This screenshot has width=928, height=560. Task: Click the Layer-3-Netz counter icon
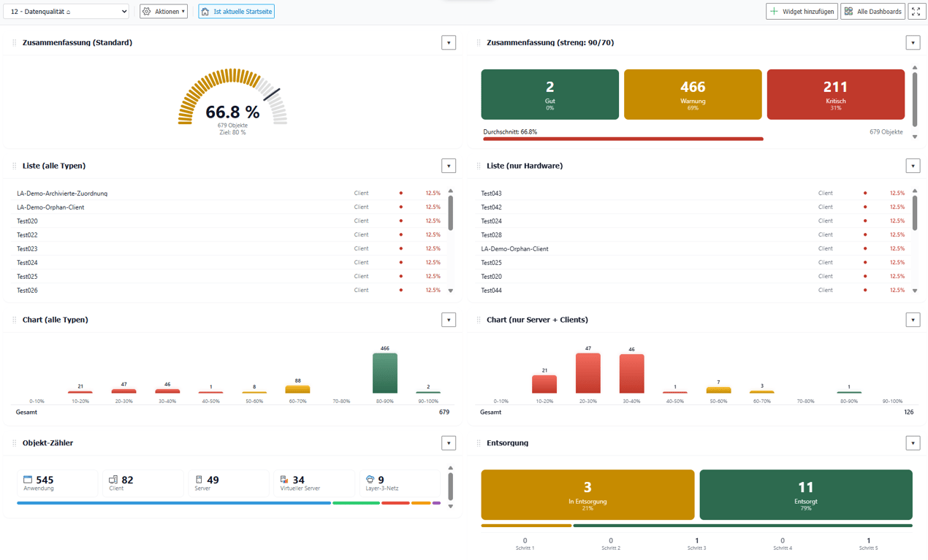click(x=370, y=480)
